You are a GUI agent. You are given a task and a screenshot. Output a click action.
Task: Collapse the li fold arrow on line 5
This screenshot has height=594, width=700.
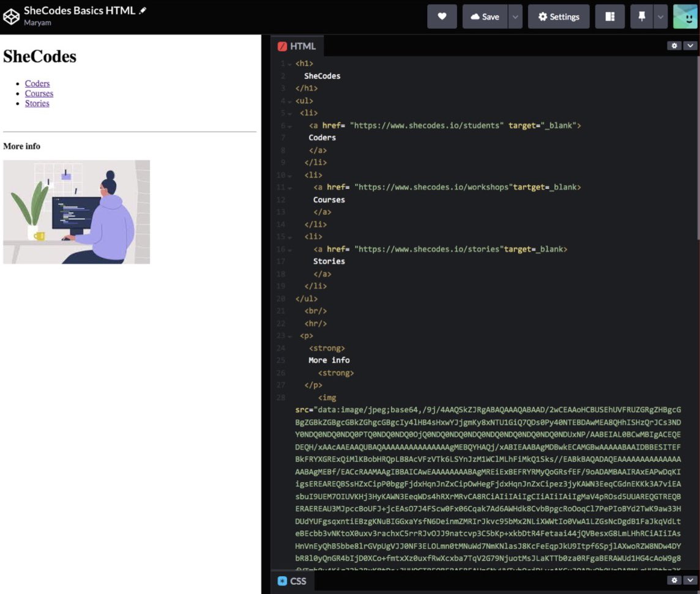[289, 114]
